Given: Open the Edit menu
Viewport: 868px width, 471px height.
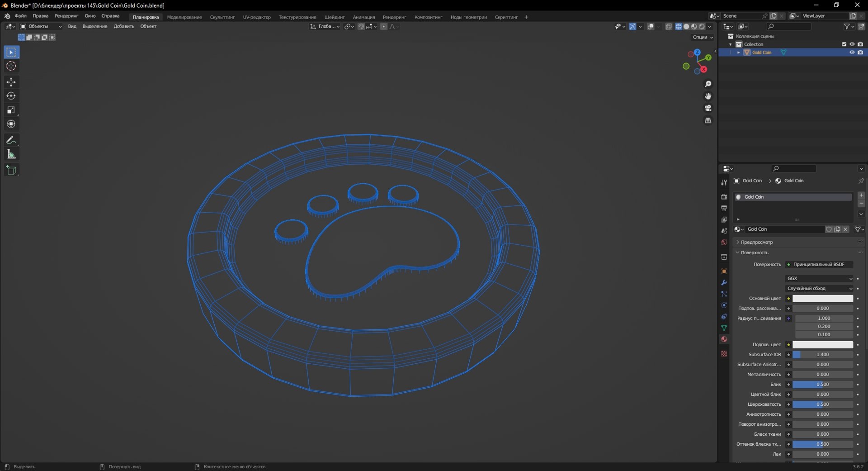Looking at the screenshot, I should (x=40, y=16).
